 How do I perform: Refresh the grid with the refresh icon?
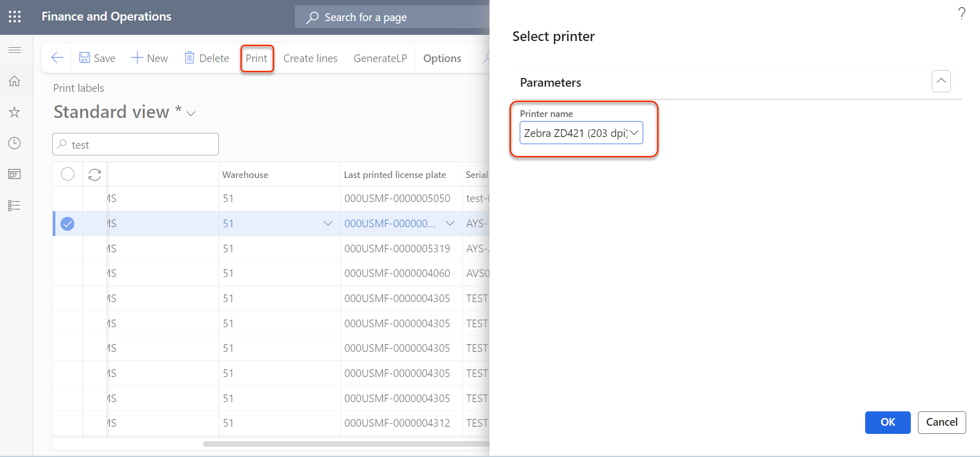[x=95, y=175]
